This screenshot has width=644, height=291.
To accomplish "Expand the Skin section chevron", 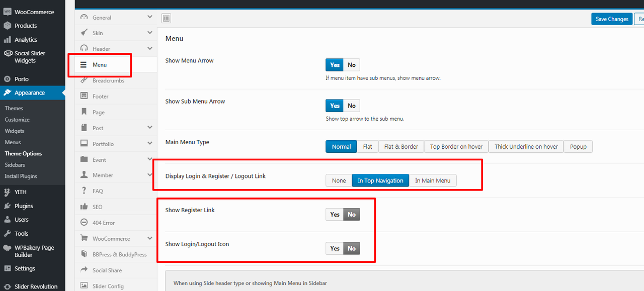I will [x=150, y=33].
